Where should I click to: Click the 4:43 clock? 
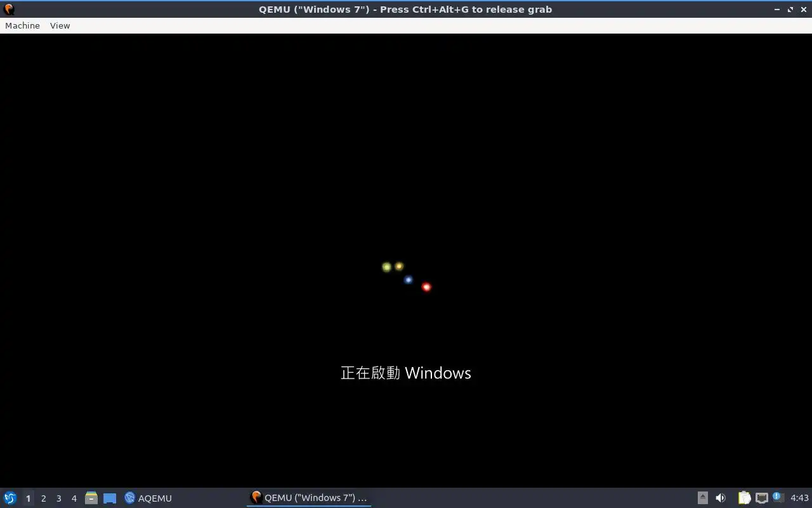coord(799,498)
